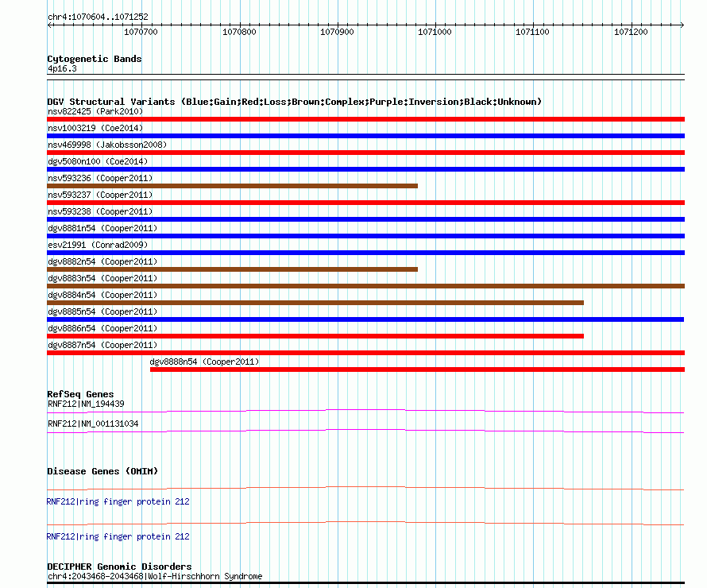Screen dimensions: 707x588
Task: Click the black Wolf-Hirschhorn Syndrome bar
Action: coord(365,583)
